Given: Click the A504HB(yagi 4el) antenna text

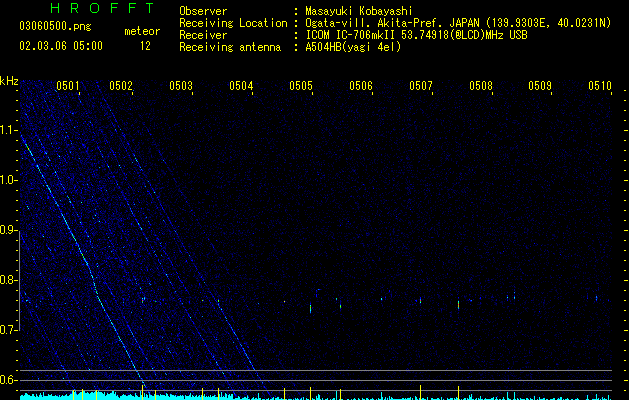Looking at the screenshot, I should (x=353, y=47).
